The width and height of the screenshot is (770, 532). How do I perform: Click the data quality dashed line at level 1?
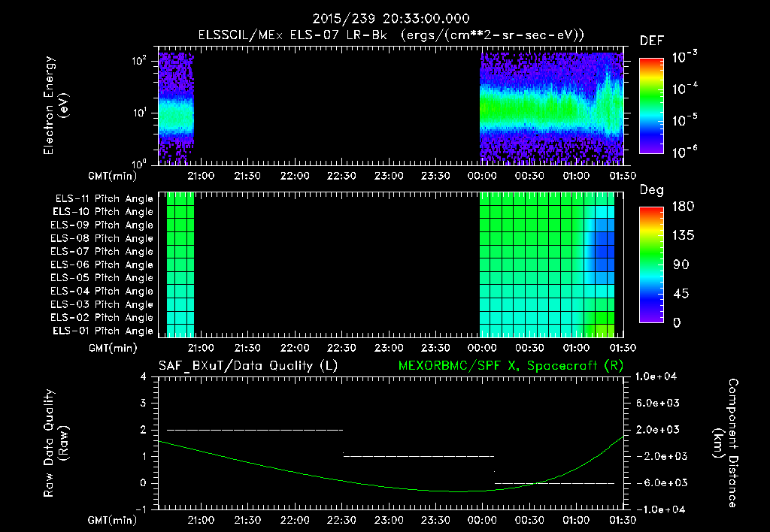tap(419, 456)
